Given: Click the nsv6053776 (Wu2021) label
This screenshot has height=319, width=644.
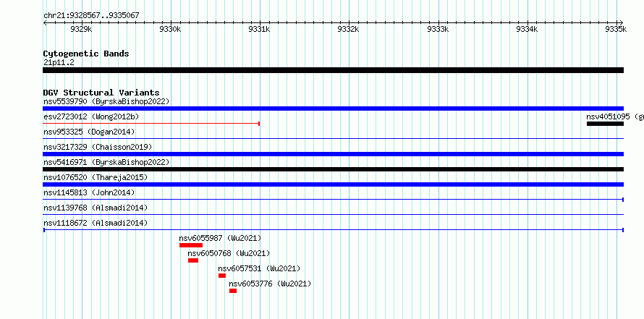Looking at the screenshot, I should (270, 284).
